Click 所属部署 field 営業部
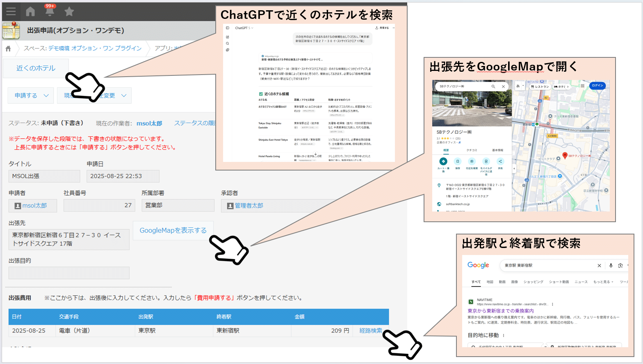Viewport: 643px width, 364px height. tap(178, 205)
